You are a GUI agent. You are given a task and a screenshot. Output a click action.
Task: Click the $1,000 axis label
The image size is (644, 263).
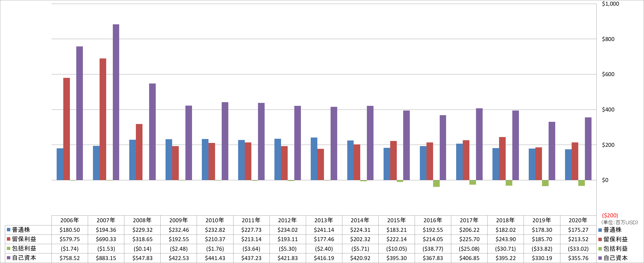610,4
